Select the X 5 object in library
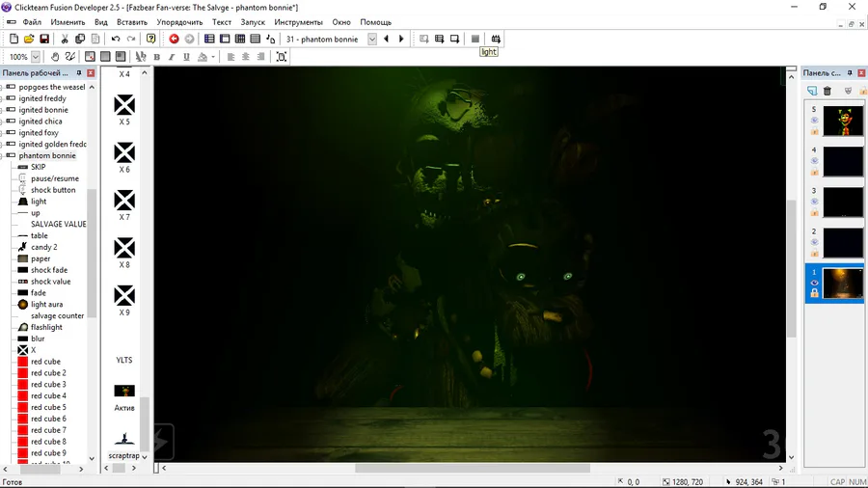 [x=124, y=110]
